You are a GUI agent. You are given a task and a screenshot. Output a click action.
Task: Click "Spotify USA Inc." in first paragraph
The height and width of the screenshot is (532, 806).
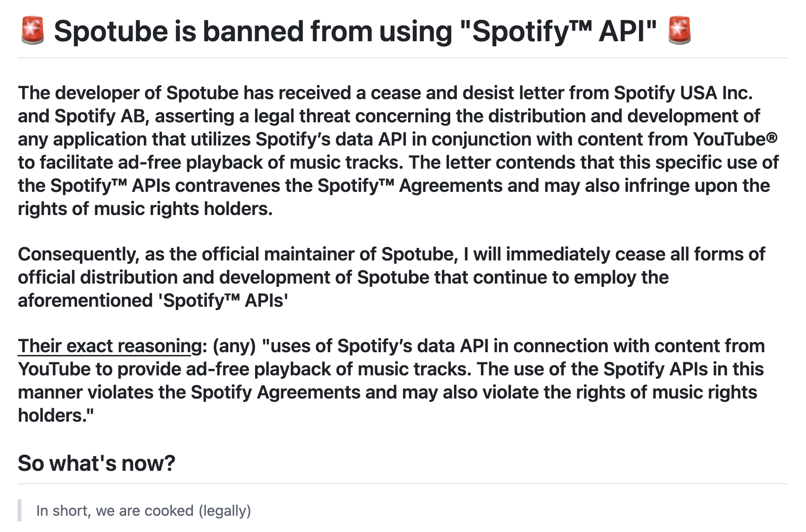point(683,93)
